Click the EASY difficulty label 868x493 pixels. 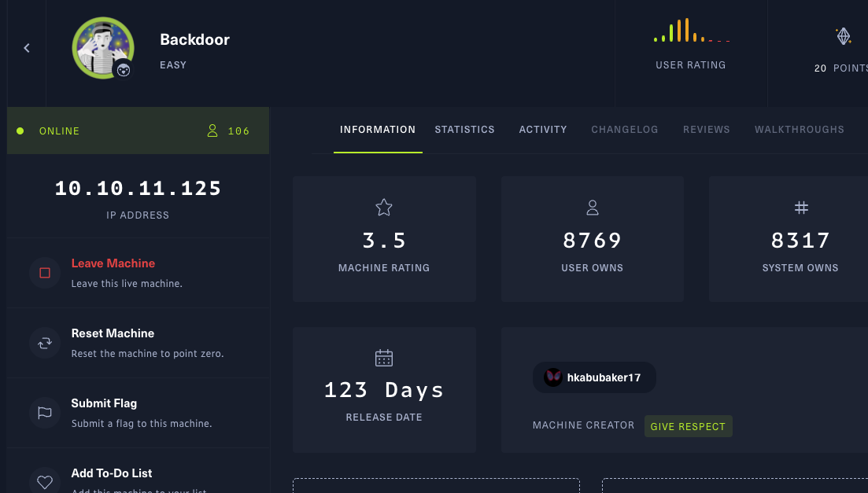pos(173,64)
